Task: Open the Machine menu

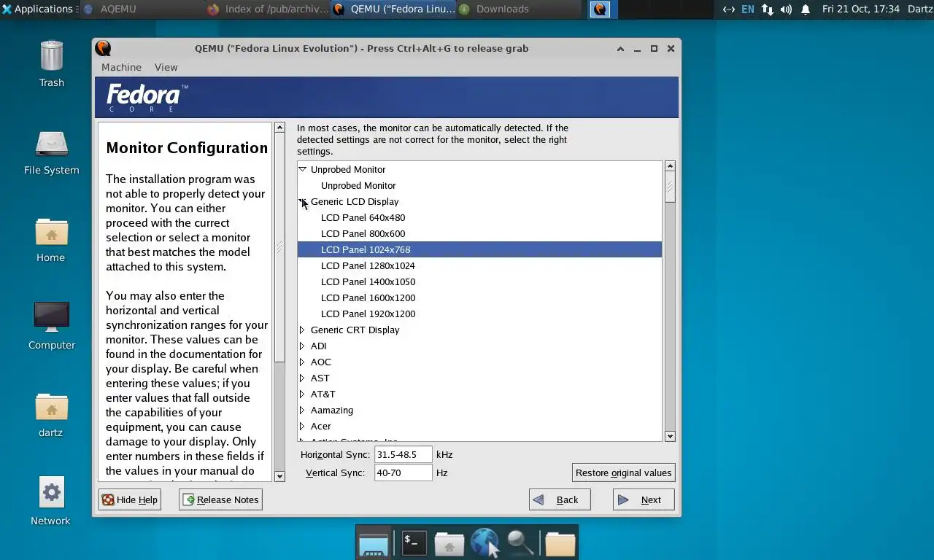Action: tap(121, 67)
